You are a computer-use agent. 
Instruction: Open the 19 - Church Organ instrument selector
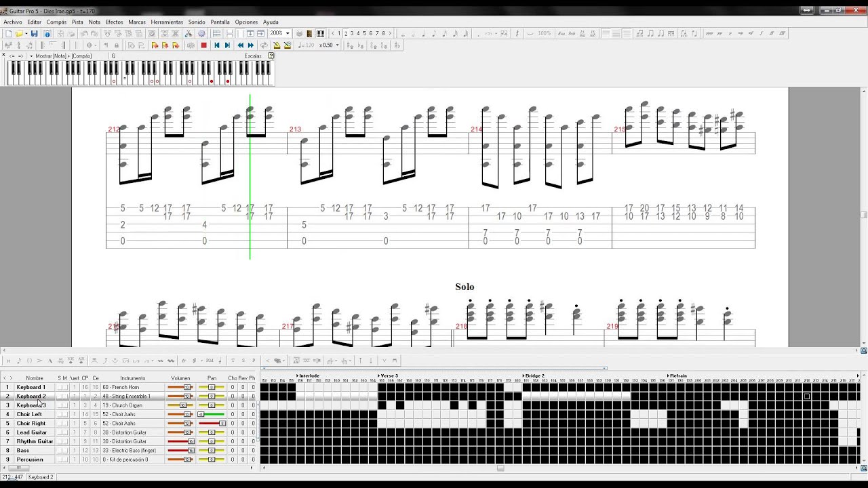(132, 405)
